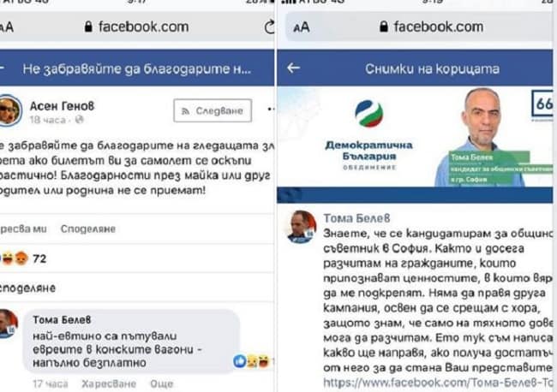Tap the blue like reaction on Тома Белев's comment
Image resolution: width=557 pixels, height=392 pixels.
(x=240, y=361)
